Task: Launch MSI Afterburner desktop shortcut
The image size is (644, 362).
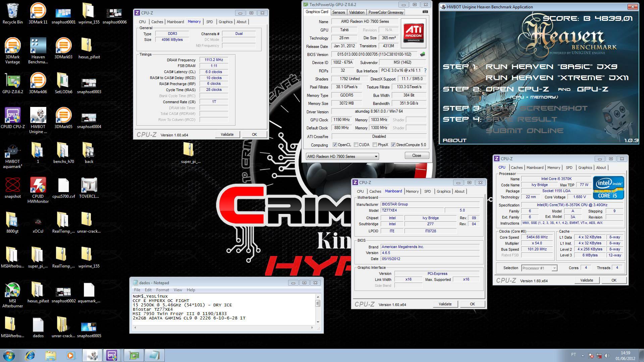Action: (x=12, y=295)
